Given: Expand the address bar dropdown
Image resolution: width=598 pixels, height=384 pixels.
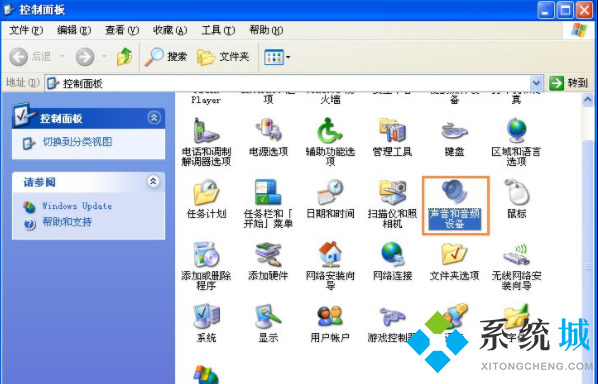Looking at the screenshot, I should pos(536,83).
